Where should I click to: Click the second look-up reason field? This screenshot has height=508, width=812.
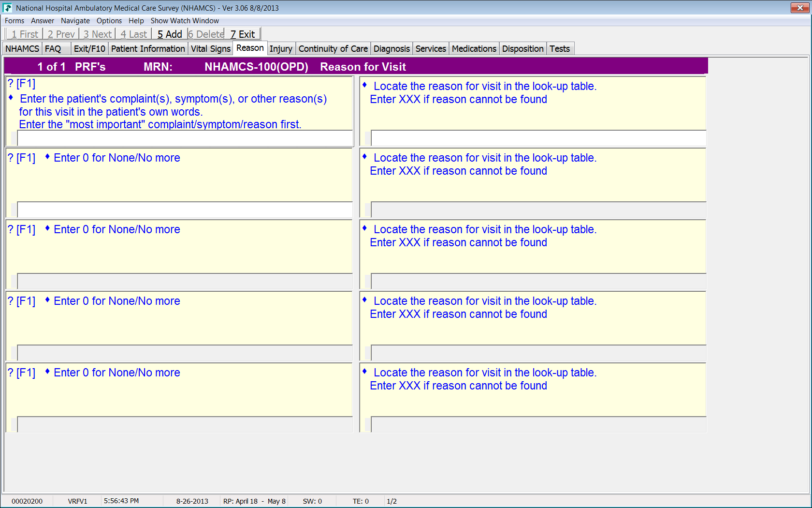(538, 209)
